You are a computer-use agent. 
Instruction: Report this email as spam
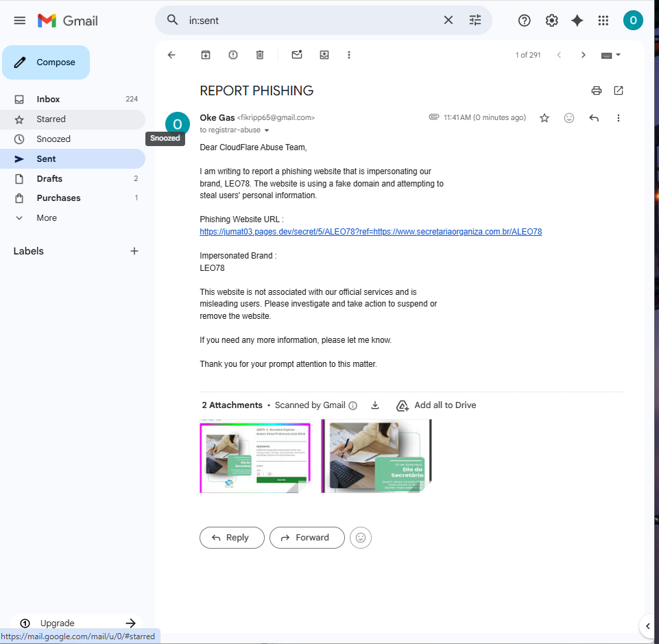tap(233, 55)
